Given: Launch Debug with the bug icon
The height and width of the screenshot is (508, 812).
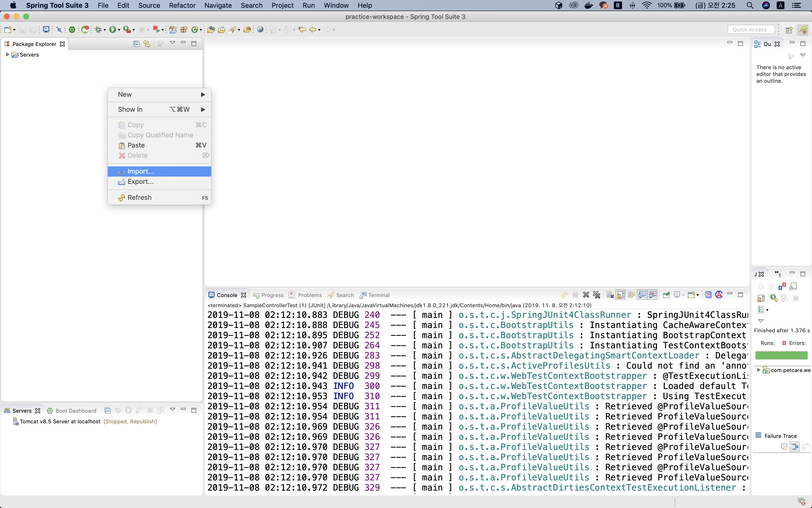Looking at the screenshot, I should (98, 30).
